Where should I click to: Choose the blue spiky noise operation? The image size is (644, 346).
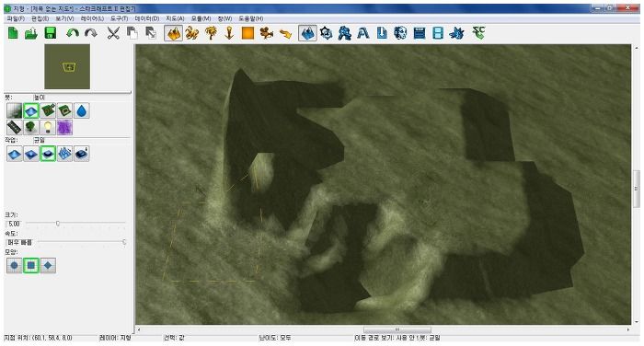point(65,154)
